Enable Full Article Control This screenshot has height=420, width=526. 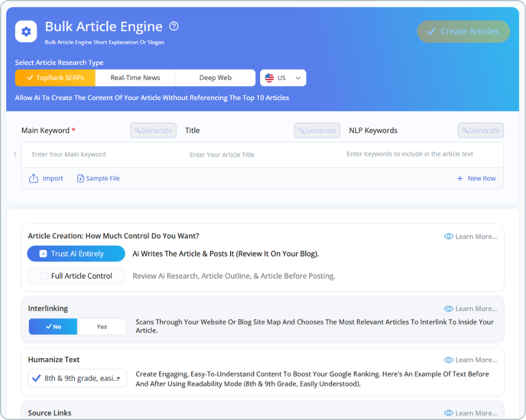point(75,275)
